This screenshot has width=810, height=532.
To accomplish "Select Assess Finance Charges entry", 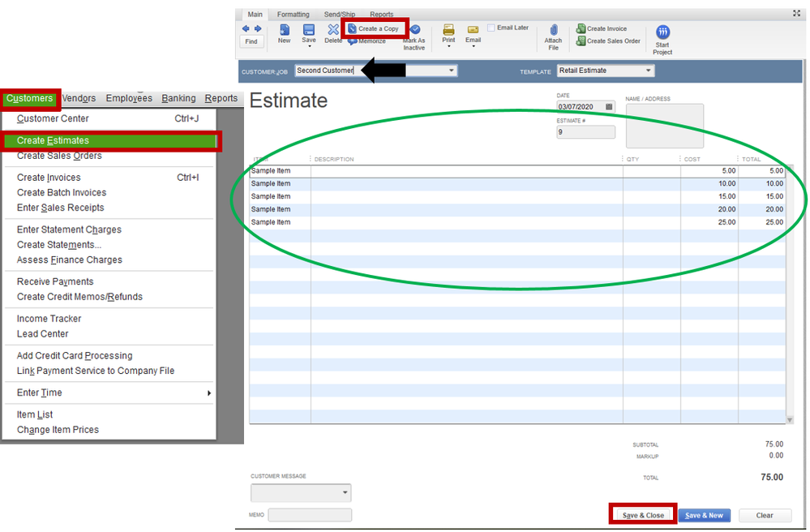I will tap(109, 260).
